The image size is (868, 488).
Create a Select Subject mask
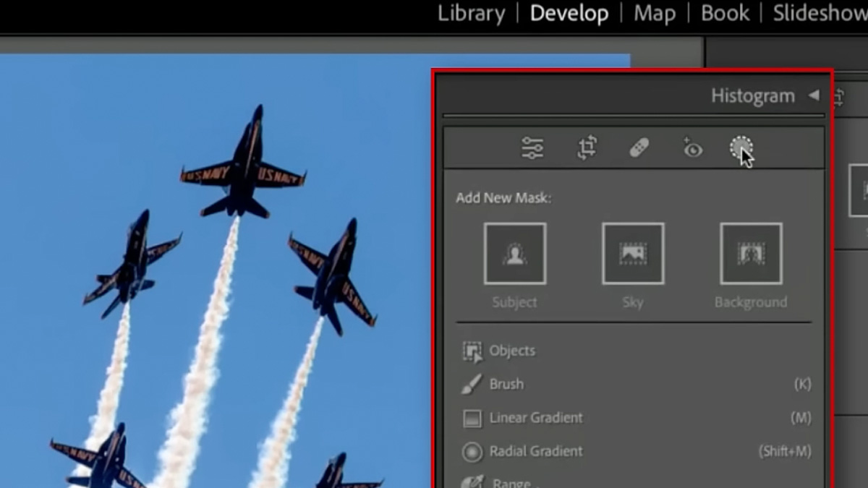[515, 254]
